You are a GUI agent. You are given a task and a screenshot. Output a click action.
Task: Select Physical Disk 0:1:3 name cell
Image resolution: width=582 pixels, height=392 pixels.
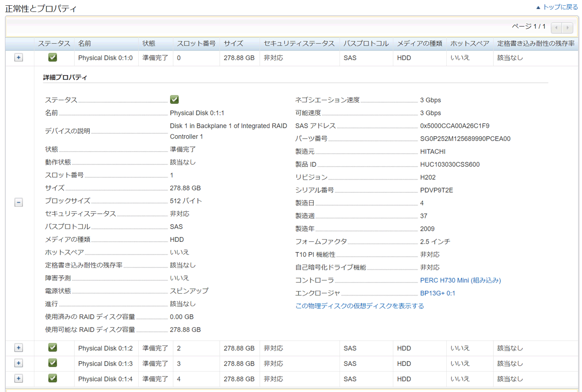click(x=105, y=363)
